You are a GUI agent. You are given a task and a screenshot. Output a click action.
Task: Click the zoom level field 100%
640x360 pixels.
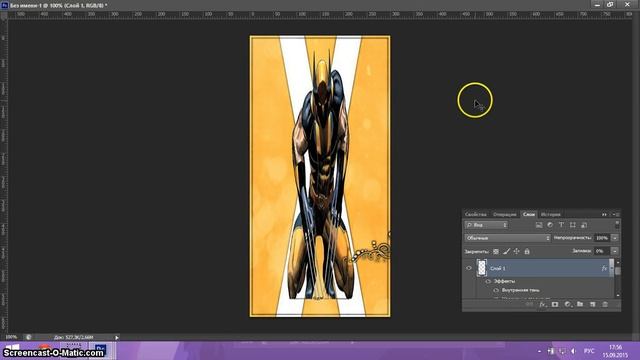click(x=11, y=337)
